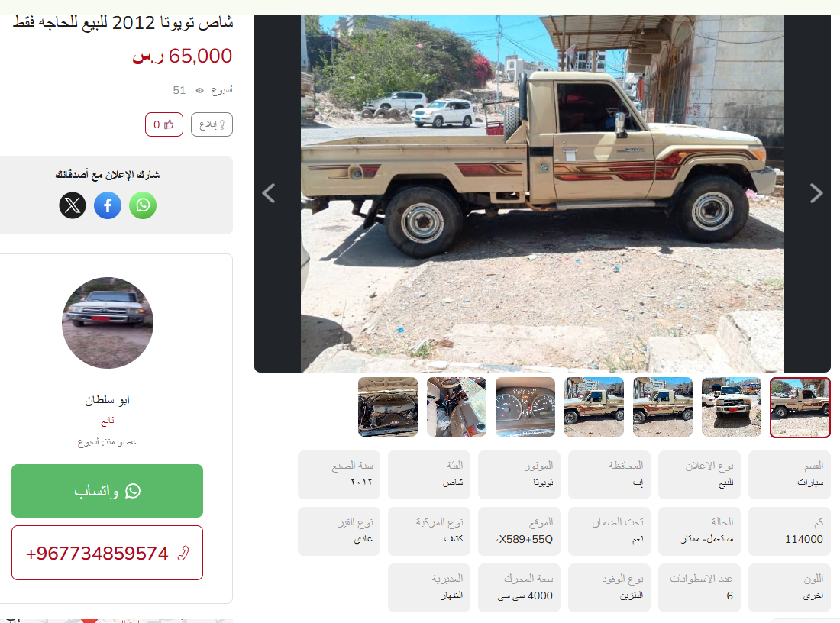Report the ad with إبلاغ button

pyautogui.click(x=212, y=124)
